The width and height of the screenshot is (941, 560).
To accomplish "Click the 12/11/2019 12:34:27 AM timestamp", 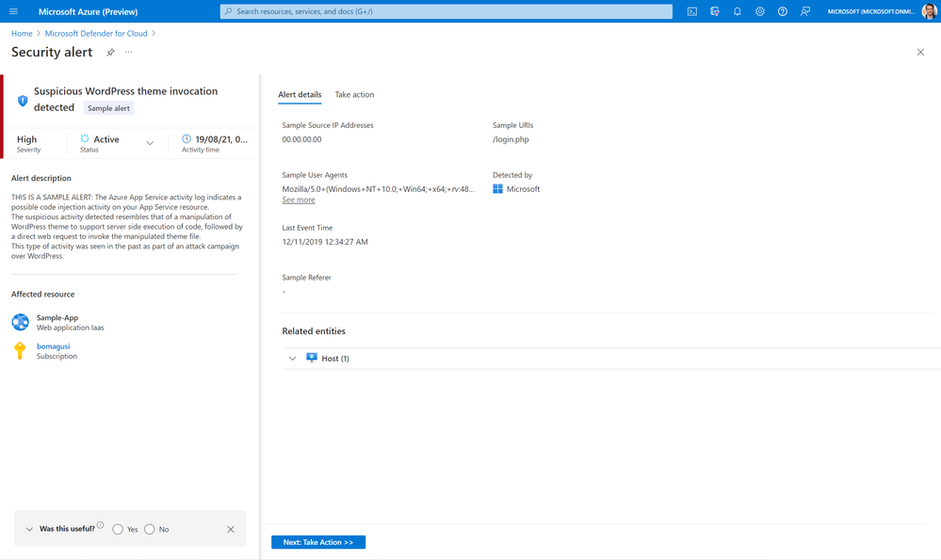I will pos(325,242).
